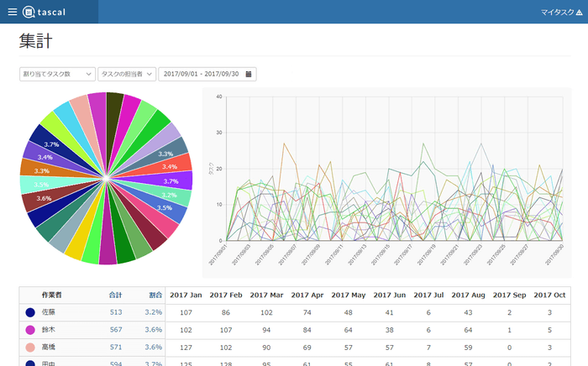Click the 作業者 column header

52,295
